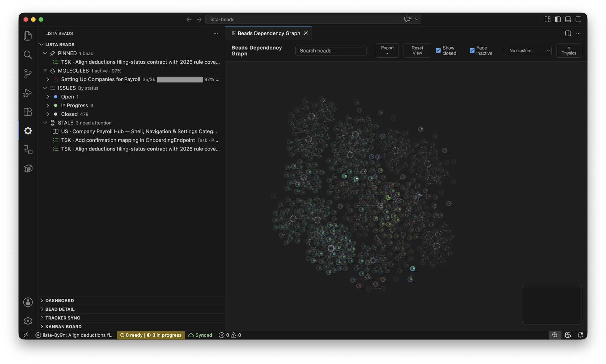Click the Synced status indicator
Screen dimensions: 606x364
[200, 335]
